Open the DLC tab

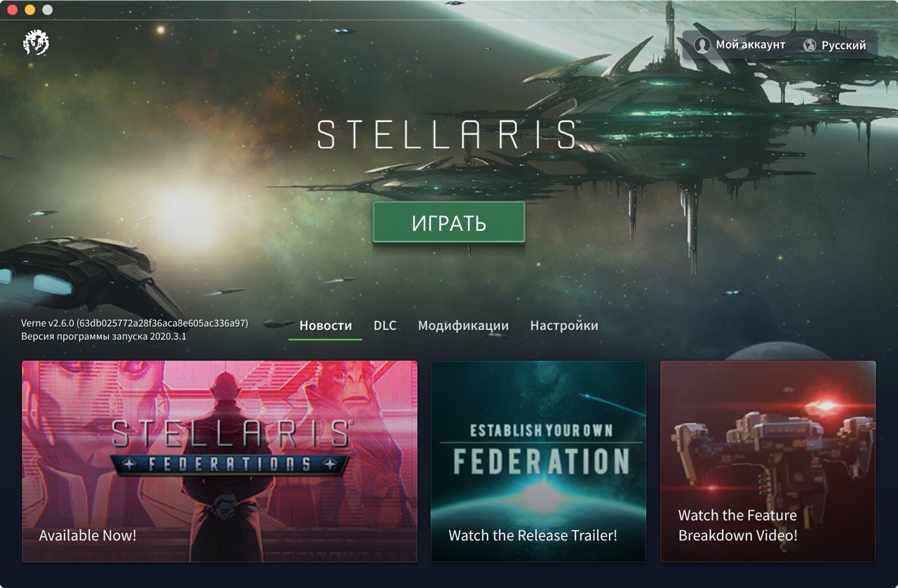384,326
